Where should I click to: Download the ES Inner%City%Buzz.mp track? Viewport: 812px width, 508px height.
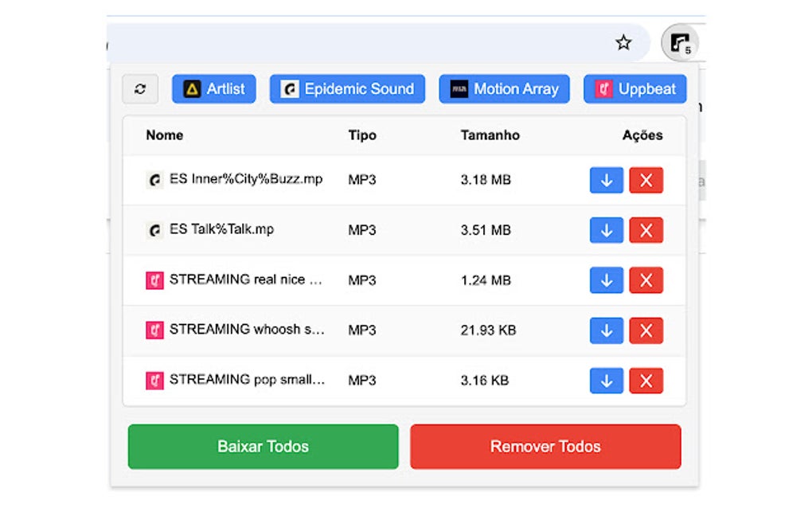pyautogui.click(x=606, y=180)
